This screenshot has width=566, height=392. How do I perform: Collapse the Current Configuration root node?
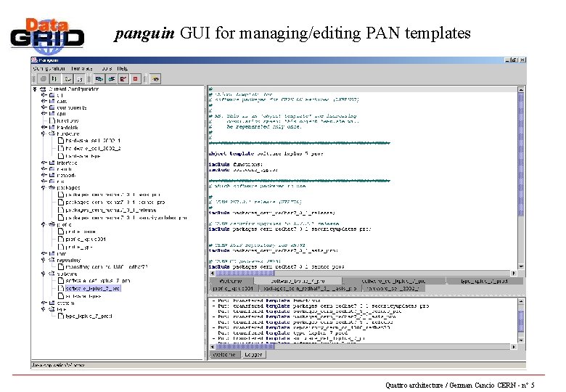tap(35, 89)
